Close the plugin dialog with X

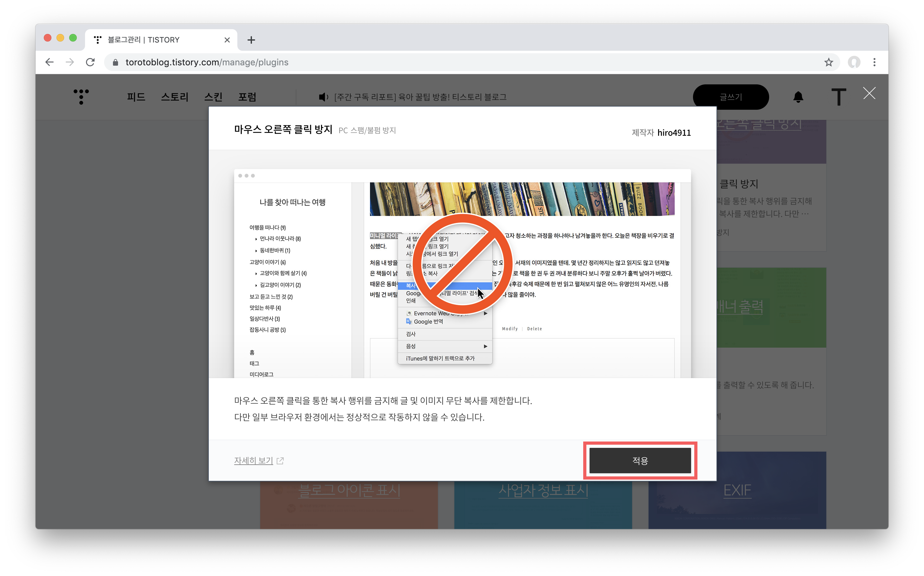(x=869, y=93)
